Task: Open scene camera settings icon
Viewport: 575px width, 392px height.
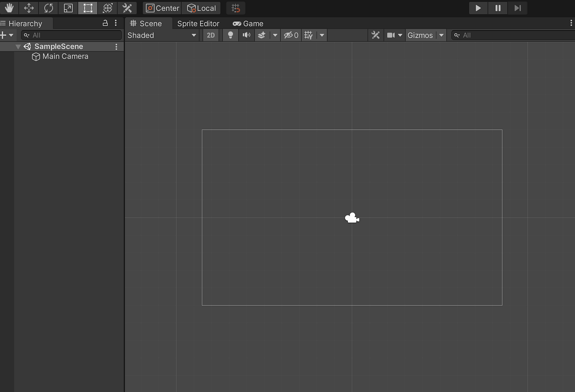Action: click(391, 35)
